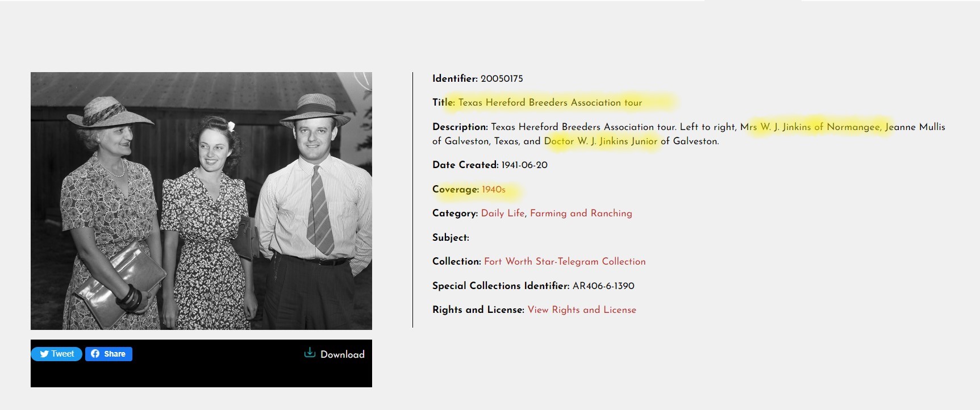Open the Daily Life category
Image resolution: width=980 pixels, height=410 pixels.
tap(503, 214)
